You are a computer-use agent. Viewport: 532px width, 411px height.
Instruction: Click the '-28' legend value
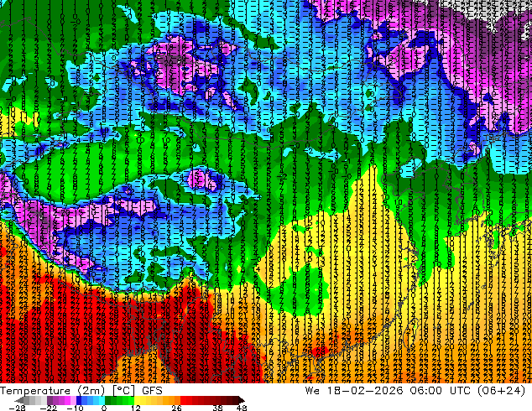point(17,408)
